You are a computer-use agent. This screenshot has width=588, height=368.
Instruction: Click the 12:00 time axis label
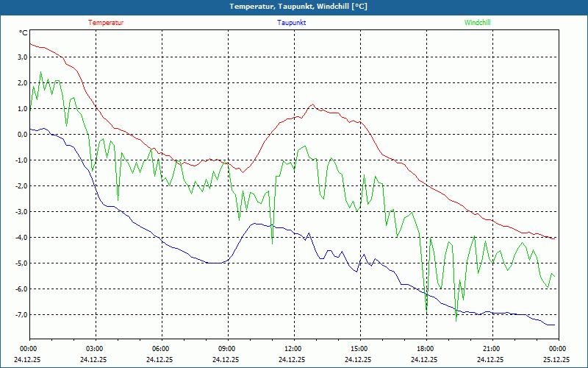(x=293, y=349)
